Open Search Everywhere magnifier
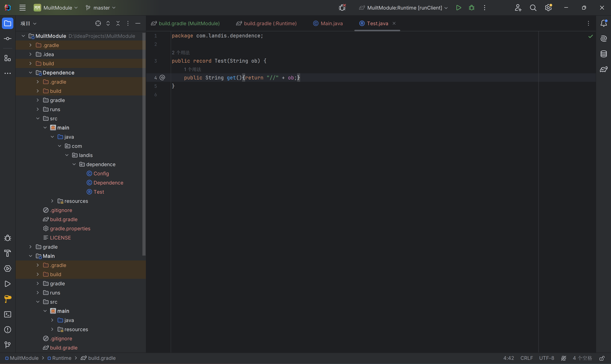611x364 pixels. [533, 8]
